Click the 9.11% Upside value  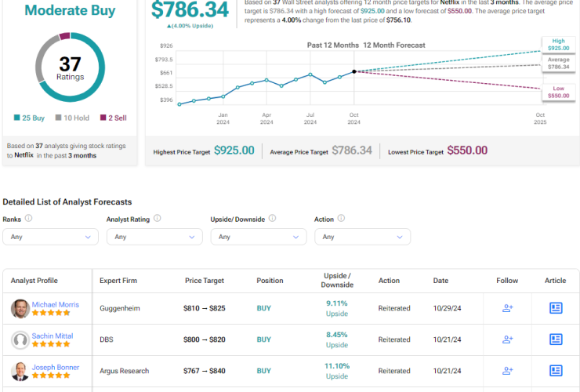(x=336, y=308)
